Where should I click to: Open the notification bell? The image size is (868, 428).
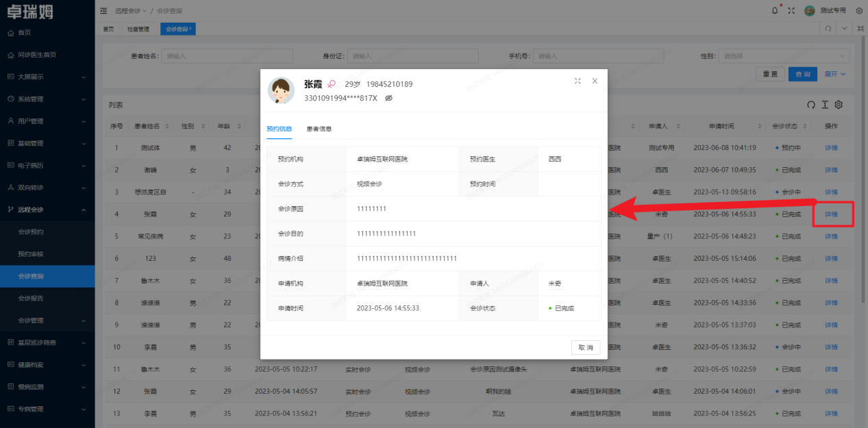pyautogui.click(x=775, y=10)
